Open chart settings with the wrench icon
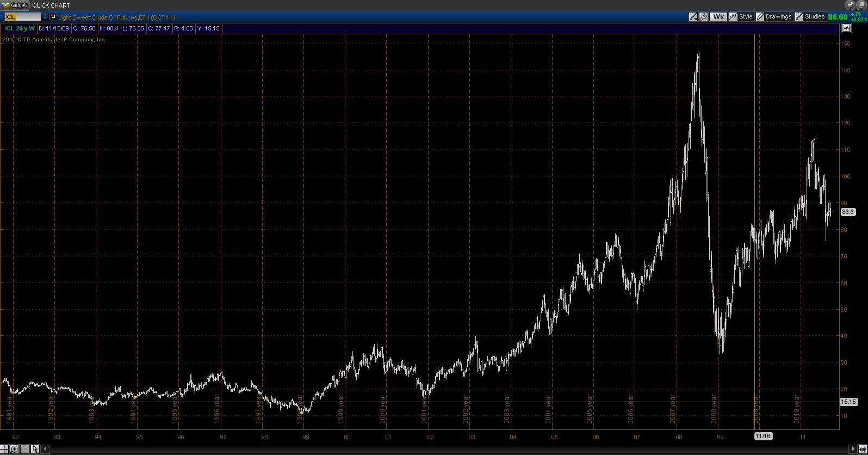 703,17
